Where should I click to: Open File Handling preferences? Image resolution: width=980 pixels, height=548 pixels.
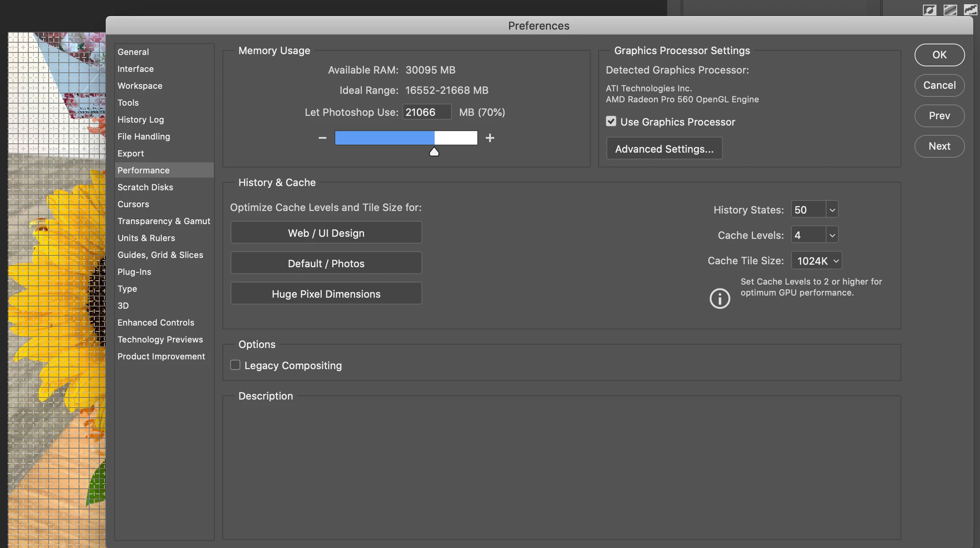pyautogui.click(x=164, y=137)
